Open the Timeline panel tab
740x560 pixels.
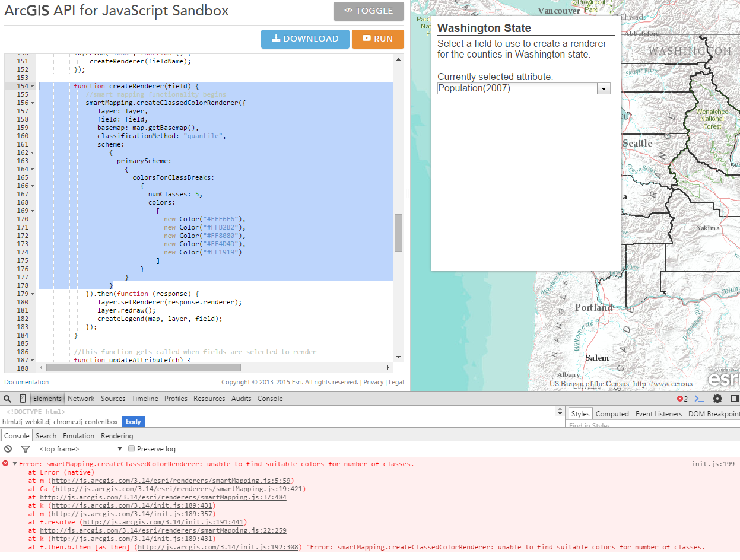coord(145,399)
